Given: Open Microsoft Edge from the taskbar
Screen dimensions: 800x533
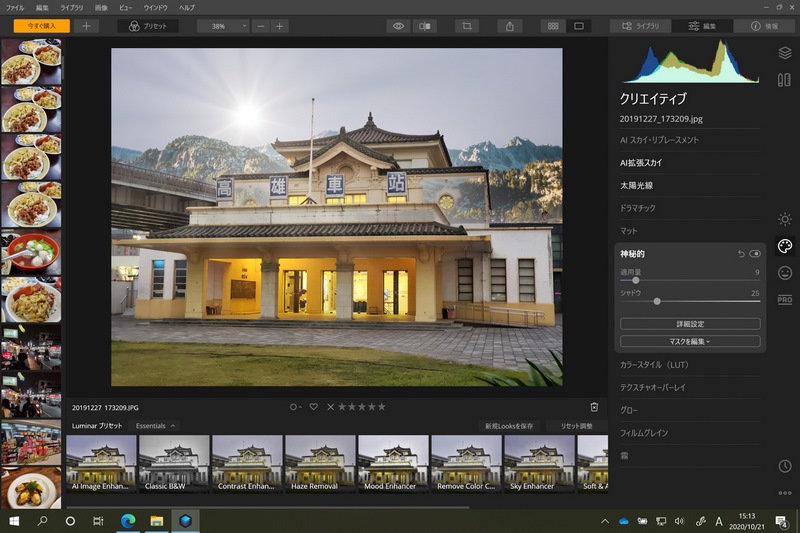Looking at the screenshot, I should tap(128, 521).
